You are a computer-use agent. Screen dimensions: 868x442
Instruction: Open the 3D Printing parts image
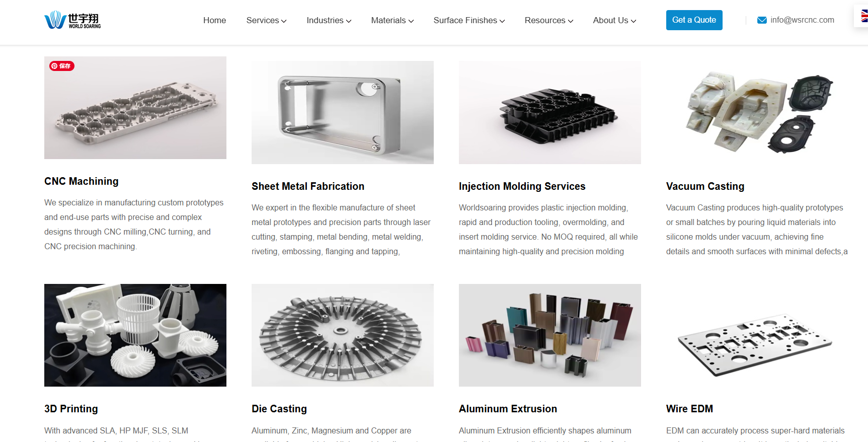(x=135, y=335)
